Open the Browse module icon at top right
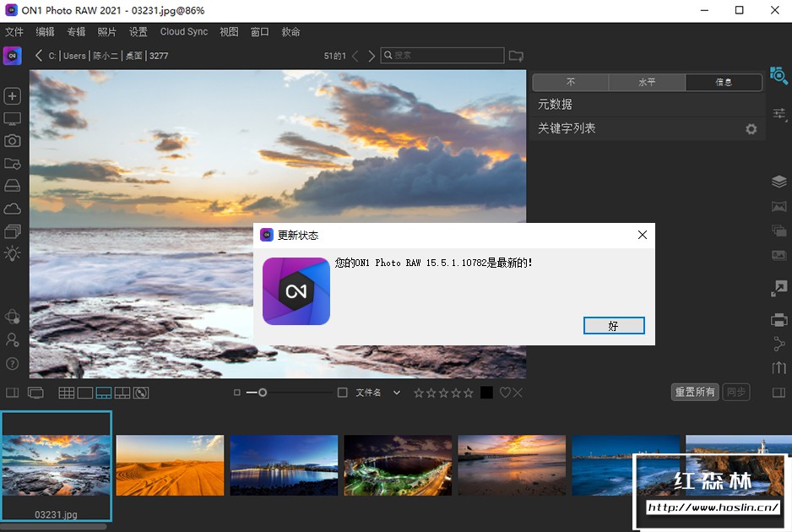The image size is (792, 532). pyautogui.click(x=778, y=76)
